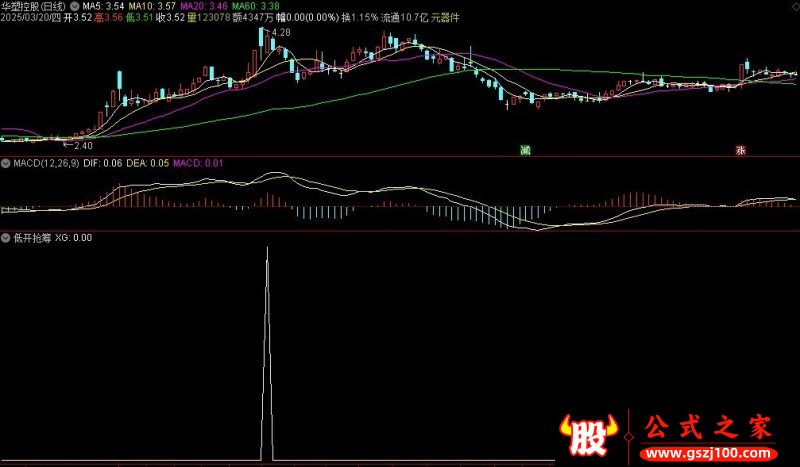Image resolution: width=800 pixels, height=467 pixels.
Task: Click the 4.28 high price label
Action: pyautogui.click(x=281, y=33)
